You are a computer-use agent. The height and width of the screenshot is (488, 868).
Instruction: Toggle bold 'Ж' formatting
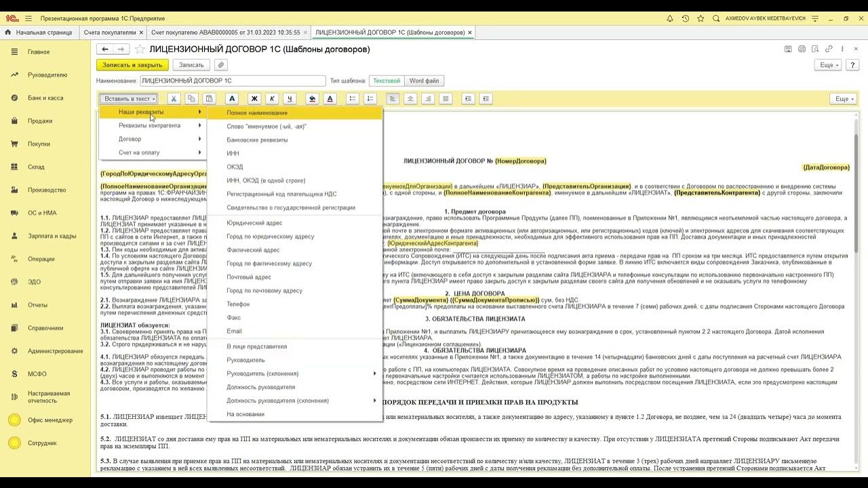254,99
